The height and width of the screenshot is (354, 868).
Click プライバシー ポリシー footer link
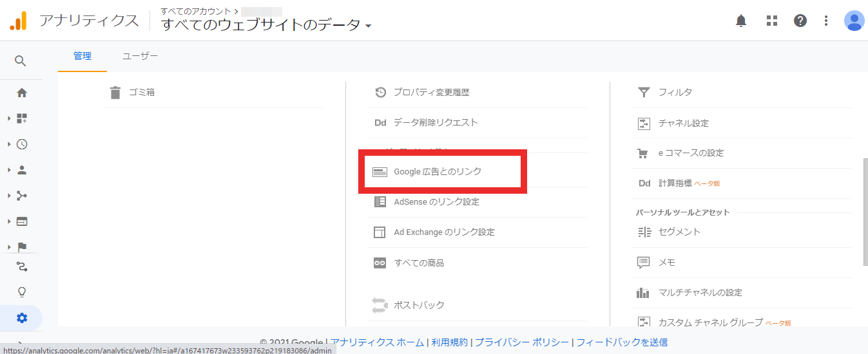(x=522, y=342)
